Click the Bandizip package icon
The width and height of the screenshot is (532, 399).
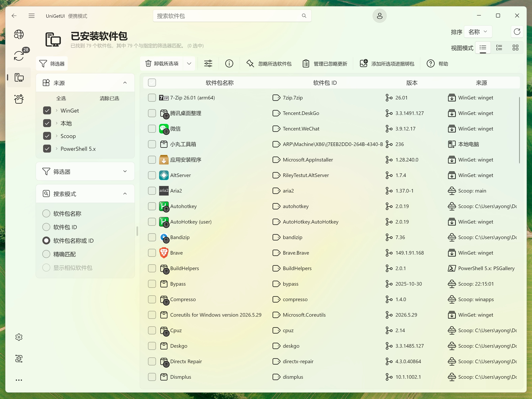[164, 238]
